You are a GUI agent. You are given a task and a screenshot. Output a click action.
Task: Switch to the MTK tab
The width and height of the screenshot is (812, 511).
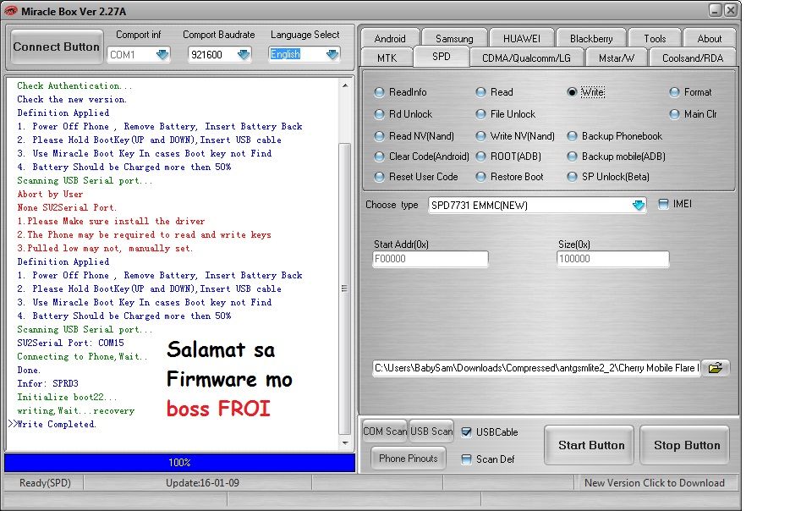pos(387,58)
